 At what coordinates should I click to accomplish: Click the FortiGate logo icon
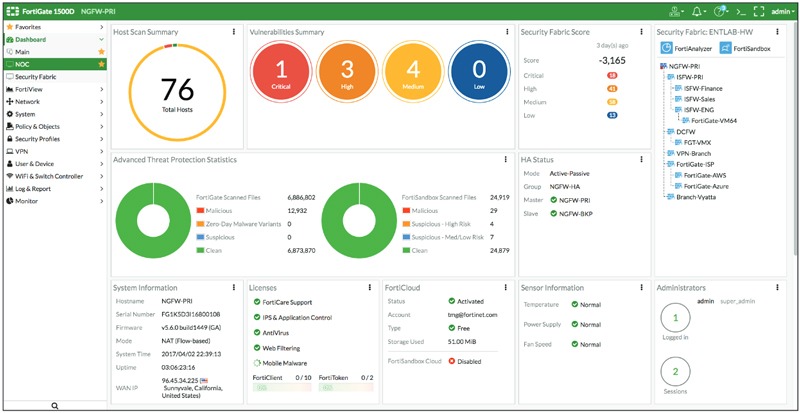12,11
